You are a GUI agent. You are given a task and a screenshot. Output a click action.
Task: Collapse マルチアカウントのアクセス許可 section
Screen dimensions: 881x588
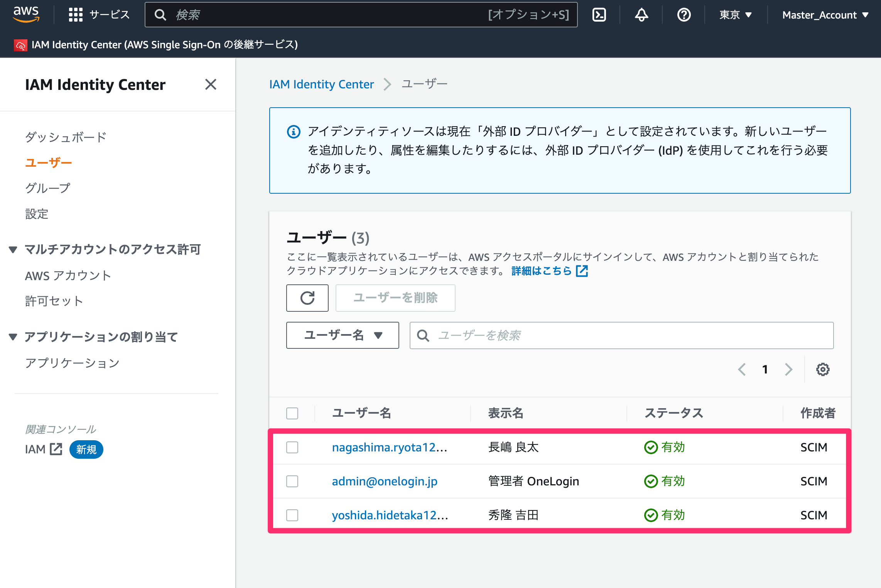(13, 250)
